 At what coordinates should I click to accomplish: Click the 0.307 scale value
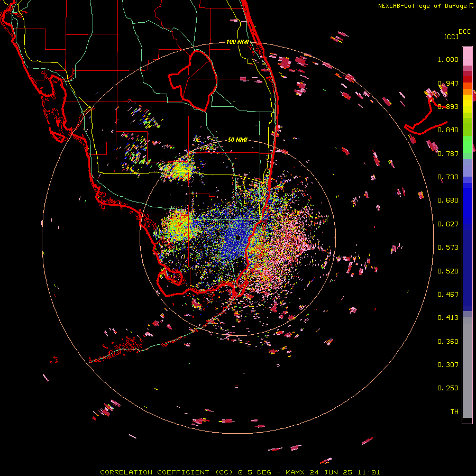[448, 365]
